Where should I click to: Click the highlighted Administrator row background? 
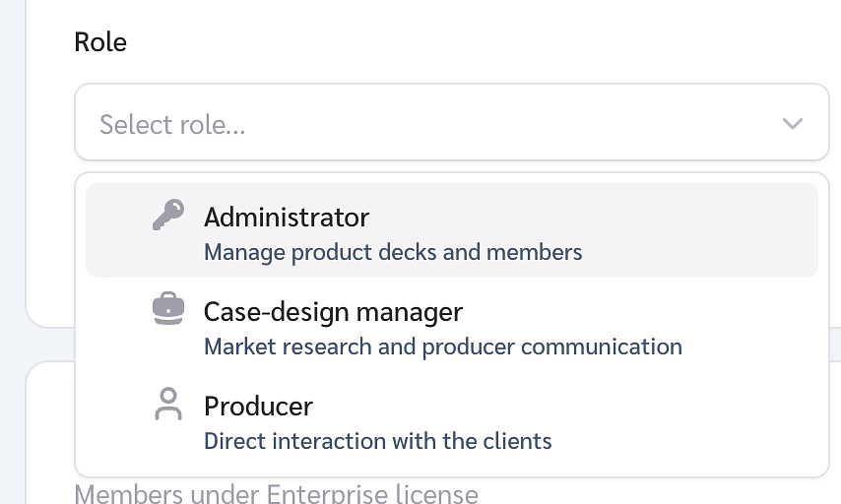(x=699, y=231)
